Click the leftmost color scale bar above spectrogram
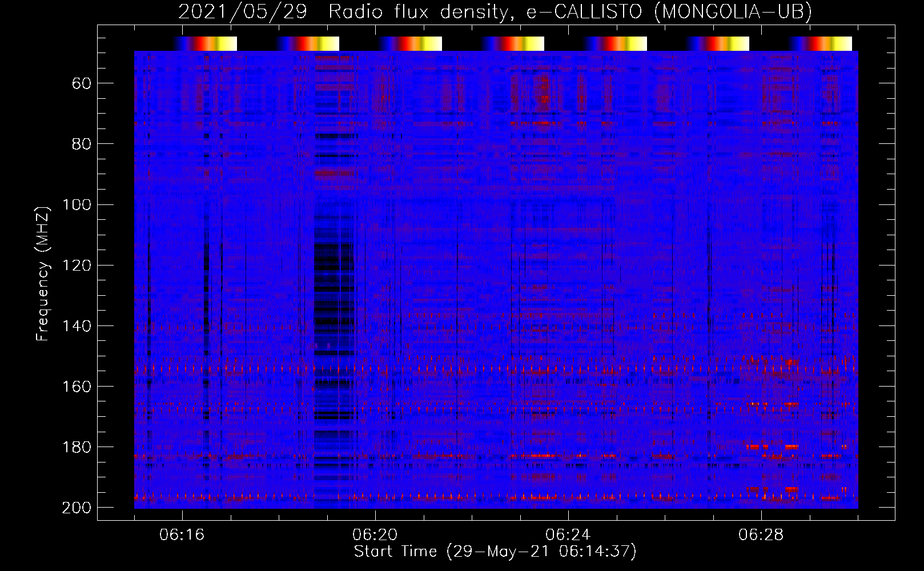The image size is (924, 571). 206,43
